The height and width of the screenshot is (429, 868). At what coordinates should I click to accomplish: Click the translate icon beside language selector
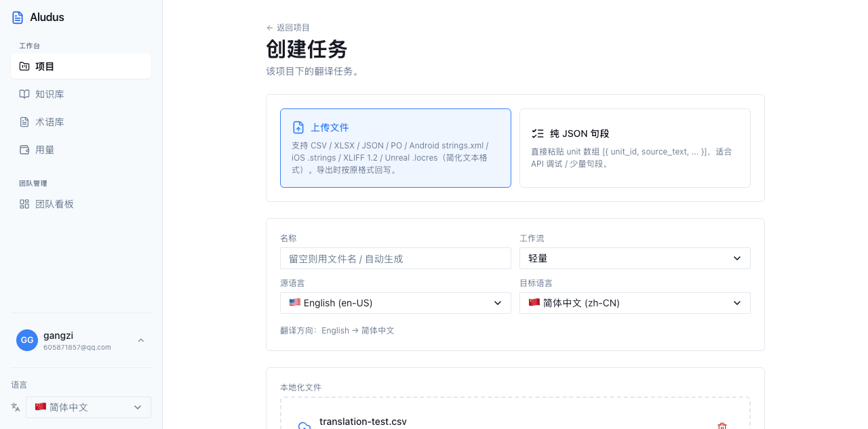point(16,407)
